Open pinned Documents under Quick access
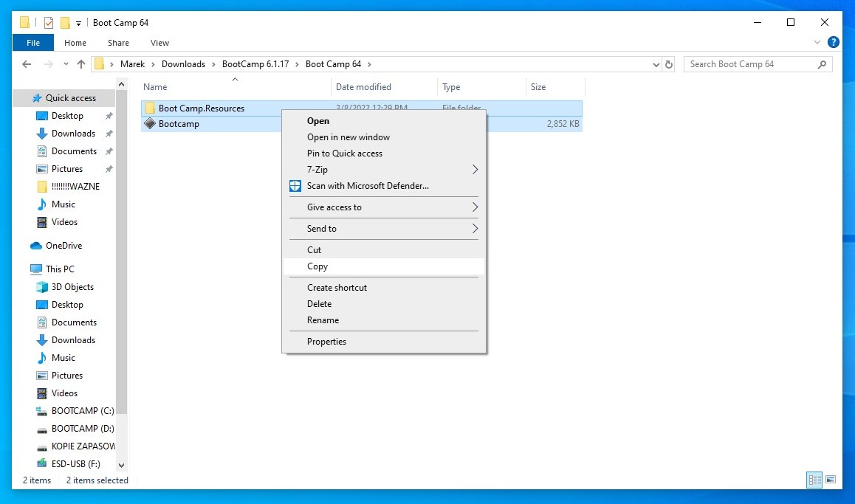Screen dimensions: 855x504 click(74, 151)
